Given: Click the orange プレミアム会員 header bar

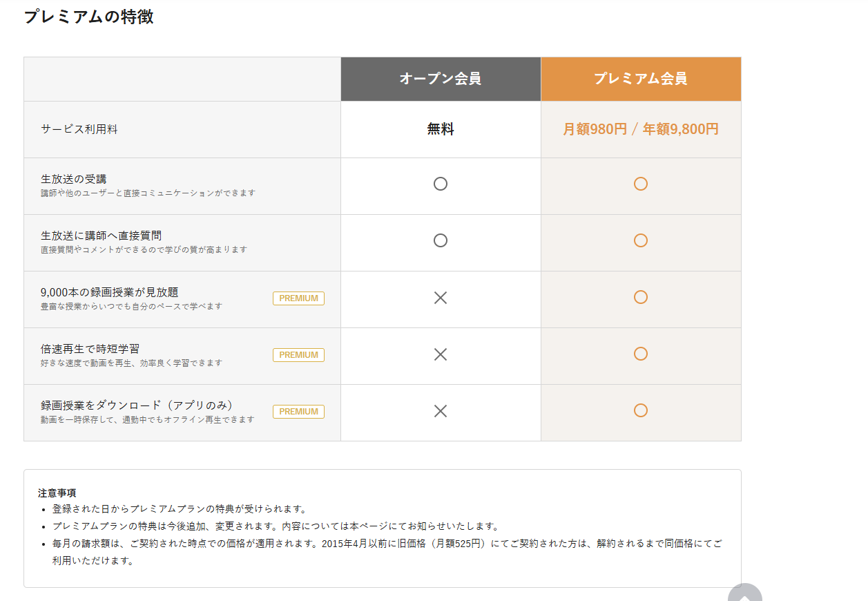Looking at the screenshot, I should pyautogui.click(x=641, y=78).
